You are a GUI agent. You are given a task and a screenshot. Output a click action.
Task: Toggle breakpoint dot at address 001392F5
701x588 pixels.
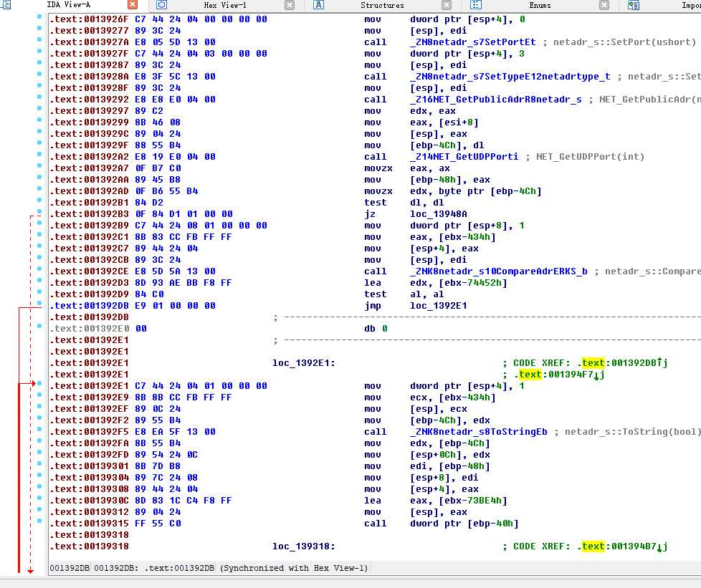39,430
